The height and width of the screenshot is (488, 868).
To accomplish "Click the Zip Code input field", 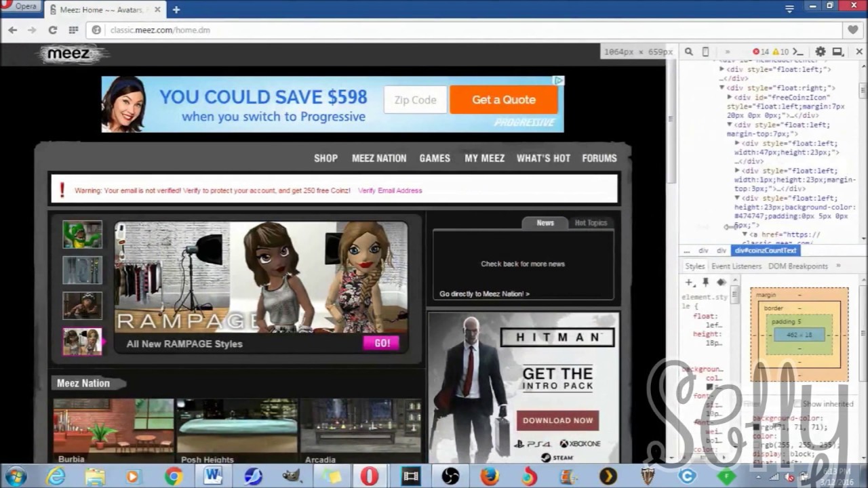I will tap(415, 100).
